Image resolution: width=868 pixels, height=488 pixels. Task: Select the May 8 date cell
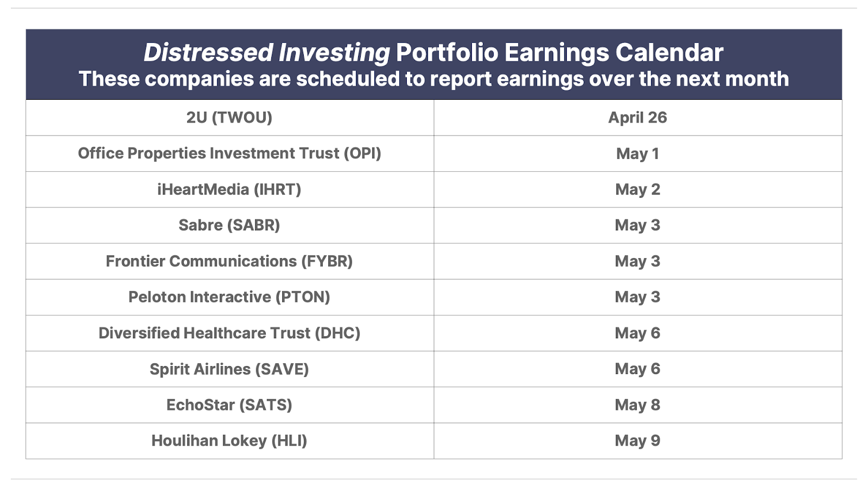[638, 404]
